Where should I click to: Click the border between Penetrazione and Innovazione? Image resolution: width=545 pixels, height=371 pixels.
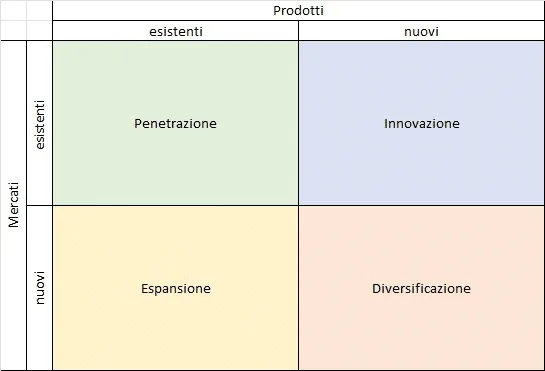pos(299,123)
